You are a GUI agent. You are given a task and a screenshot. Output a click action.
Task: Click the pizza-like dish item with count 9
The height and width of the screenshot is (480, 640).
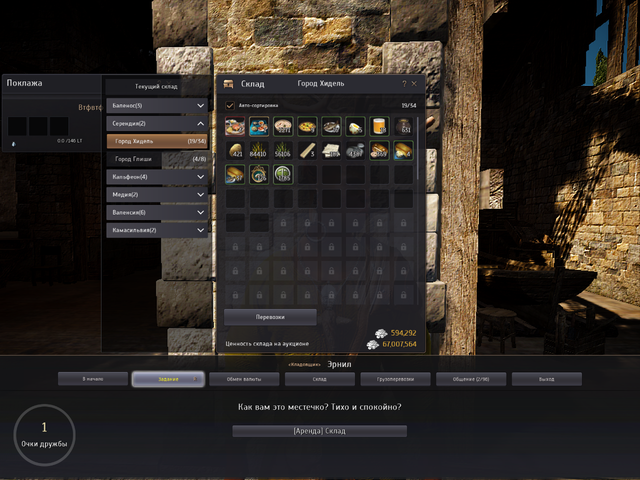point(307,126)
